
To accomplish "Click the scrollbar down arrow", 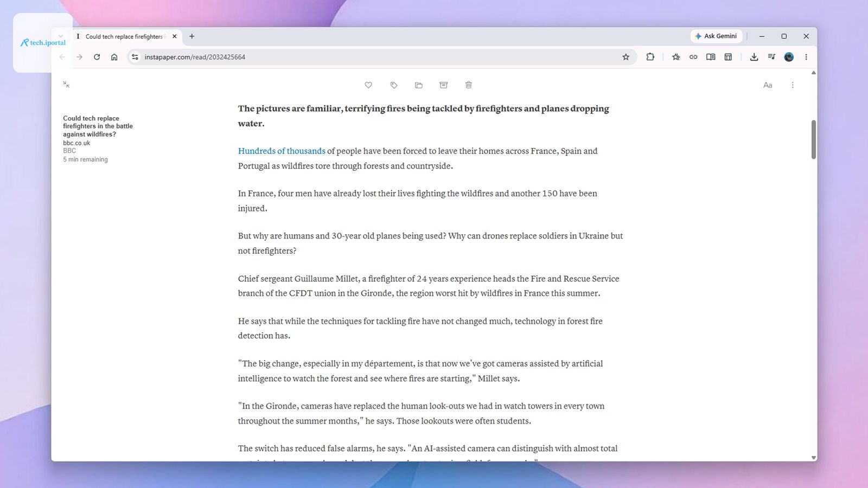I will pos(813,458).
